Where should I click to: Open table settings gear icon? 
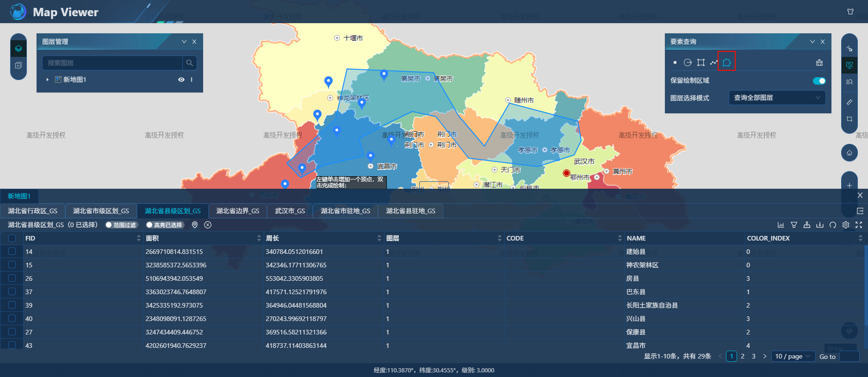(x=846, y=225)
